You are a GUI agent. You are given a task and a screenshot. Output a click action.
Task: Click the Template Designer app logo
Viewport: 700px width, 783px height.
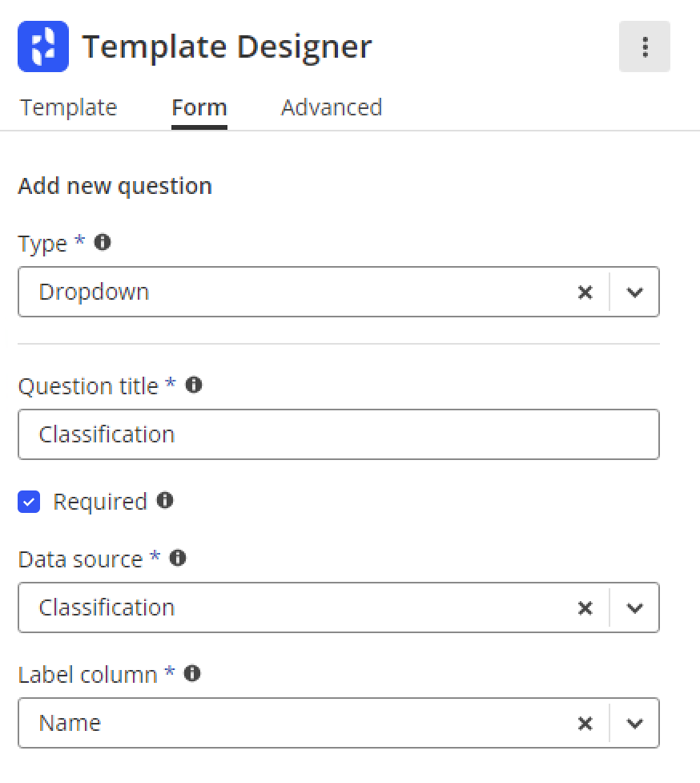pyautogui.click(x=43, y=46)
